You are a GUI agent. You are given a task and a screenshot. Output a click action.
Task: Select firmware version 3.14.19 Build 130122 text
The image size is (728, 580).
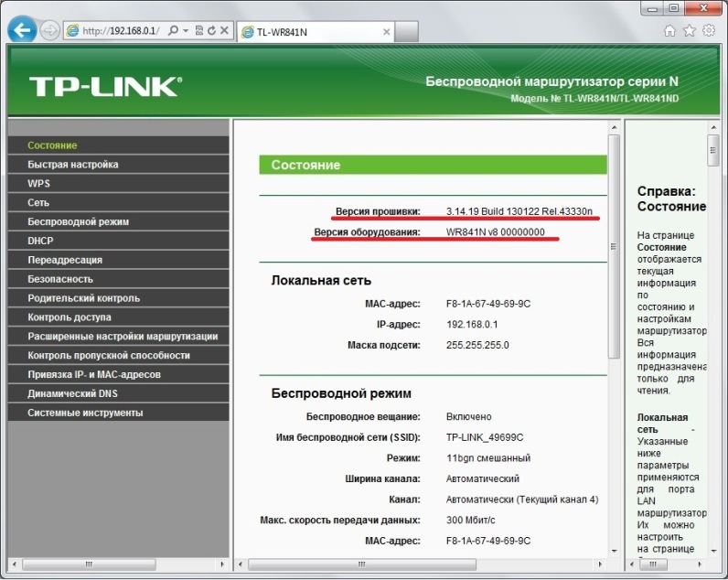point(519,211)
